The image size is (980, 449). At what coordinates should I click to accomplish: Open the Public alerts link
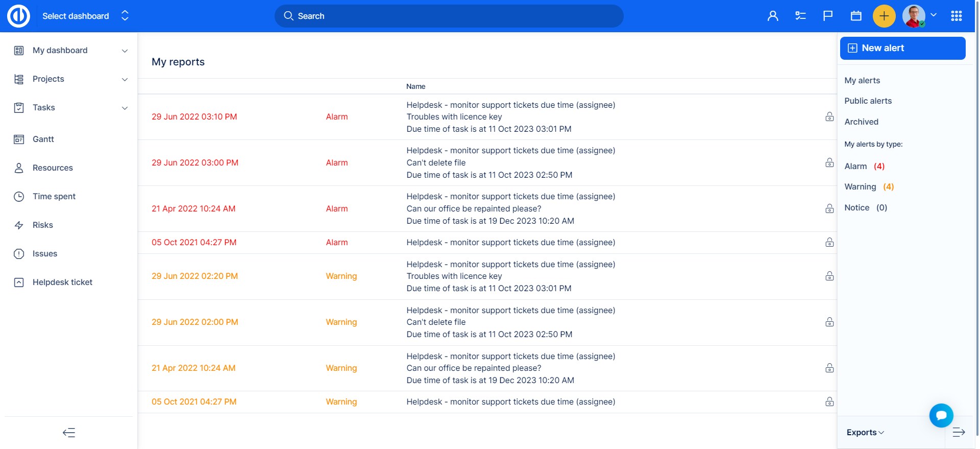pos(868,101)
